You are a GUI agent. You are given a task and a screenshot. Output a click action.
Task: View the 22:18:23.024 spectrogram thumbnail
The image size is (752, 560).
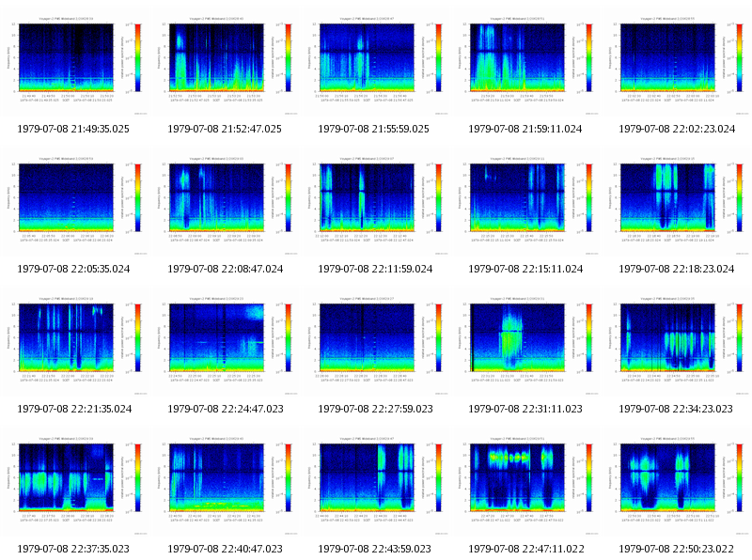click(676, 203)
